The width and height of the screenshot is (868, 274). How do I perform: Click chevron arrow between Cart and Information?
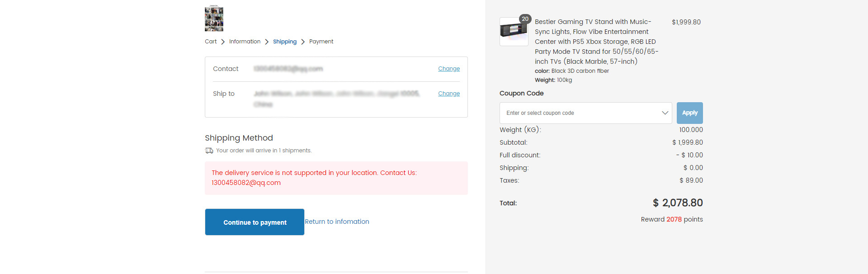pyautogui.click(x=223, y=42)
